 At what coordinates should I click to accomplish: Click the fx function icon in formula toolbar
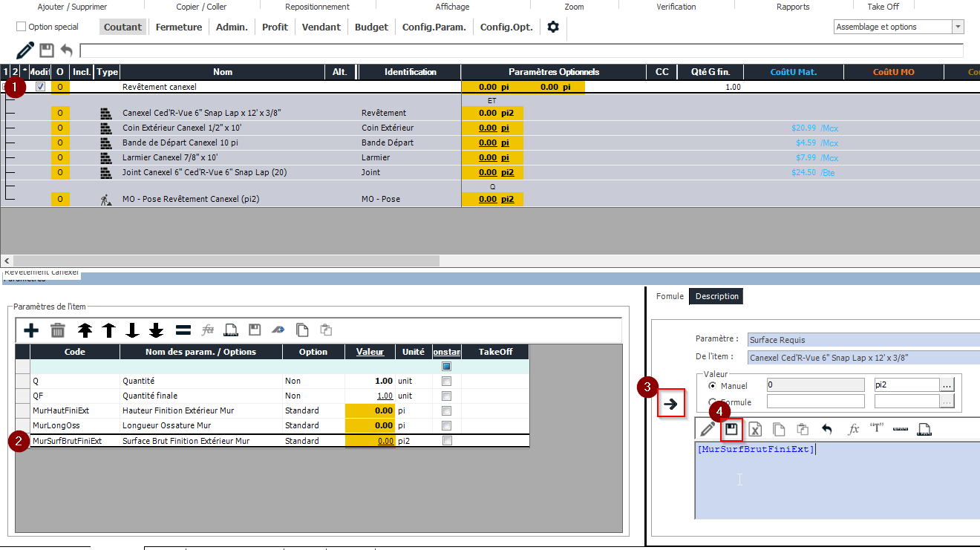tap(854, 429)
